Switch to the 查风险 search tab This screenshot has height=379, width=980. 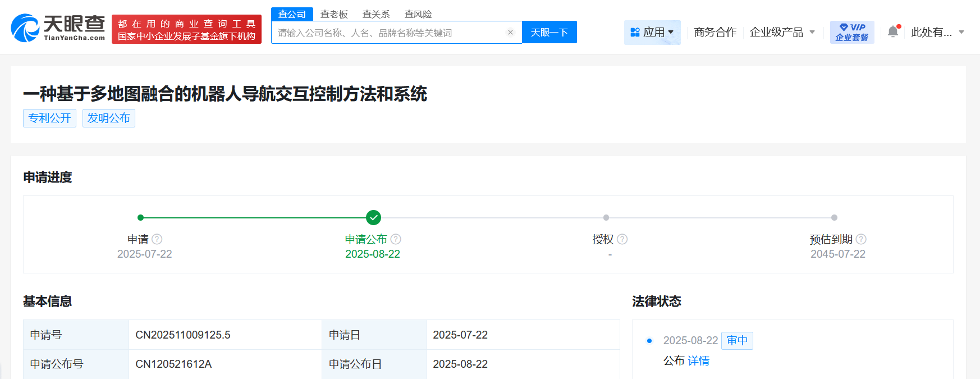[x=418, y=14]
